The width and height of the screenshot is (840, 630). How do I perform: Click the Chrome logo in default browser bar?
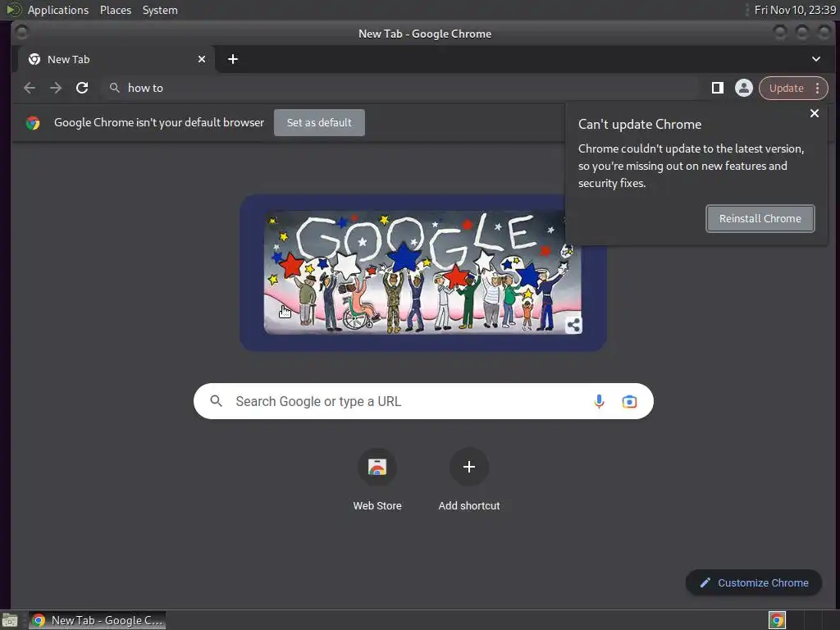pyautogui.click(x=33, y=123)
